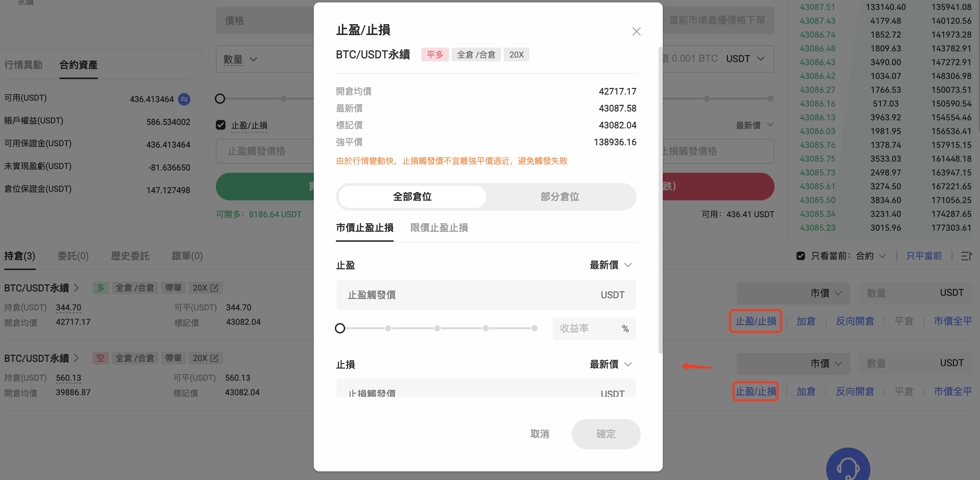Click order book price 43087.51
Screen dimensions: 980x480
pos(818,7)
